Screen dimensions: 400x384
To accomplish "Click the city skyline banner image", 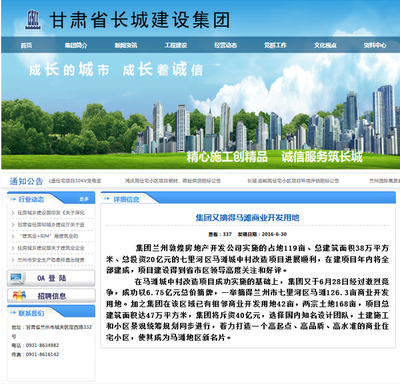I will [x=200, y=112].
